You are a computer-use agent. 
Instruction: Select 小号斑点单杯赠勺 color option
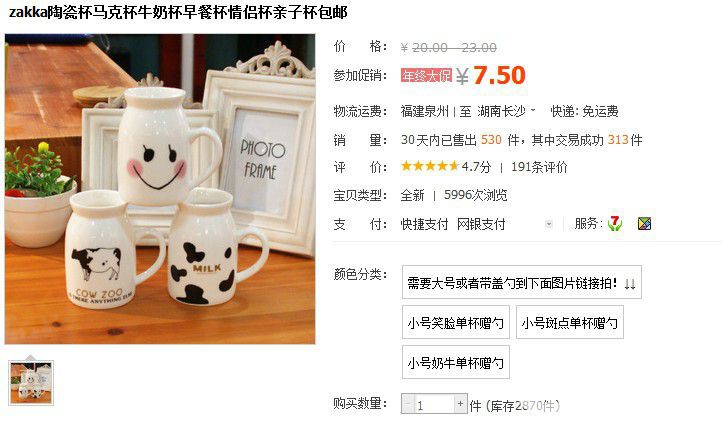click(x=570, y=323)
